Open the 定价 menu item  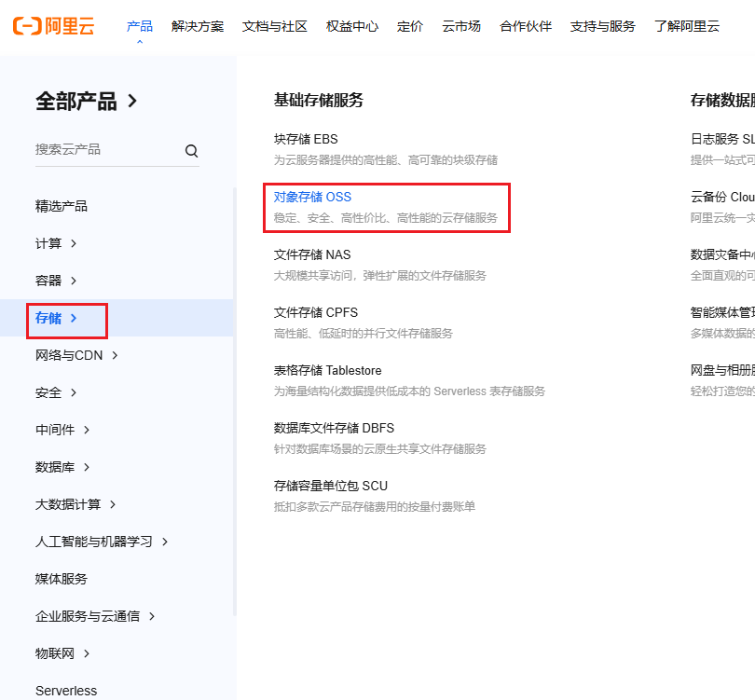(x=410, y=26)
